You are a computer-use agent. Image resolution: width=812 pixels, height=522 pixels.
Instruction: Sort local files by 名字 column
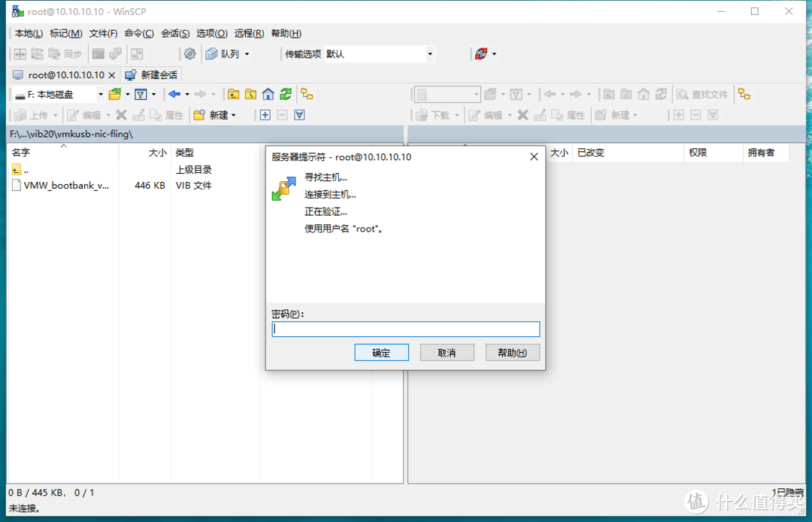[x=63, y=153]
